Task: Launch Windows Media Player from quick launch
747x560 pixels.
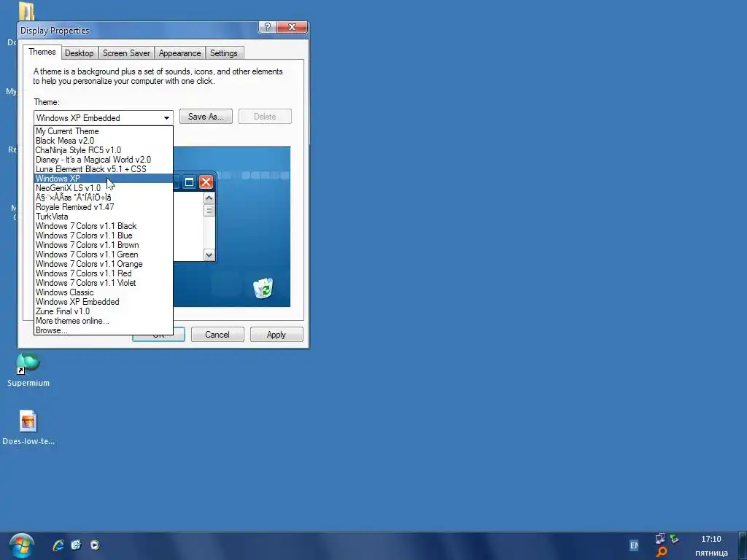Action: tap(95, 545)
